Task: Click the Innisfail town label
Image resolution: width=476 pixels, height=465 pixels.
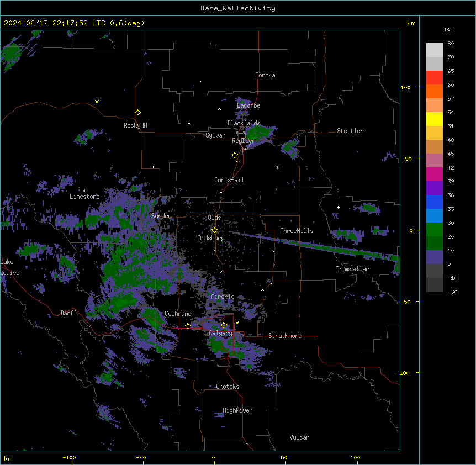Action: 229,180
